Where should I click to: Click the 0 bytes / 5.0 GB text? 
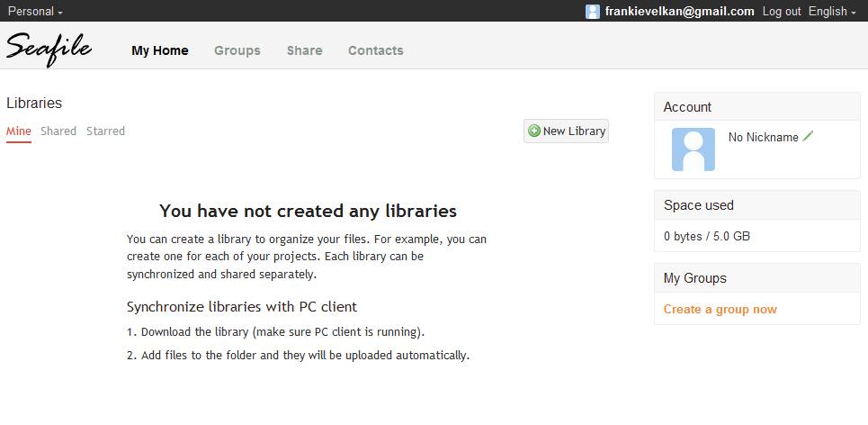coord(707,236)
